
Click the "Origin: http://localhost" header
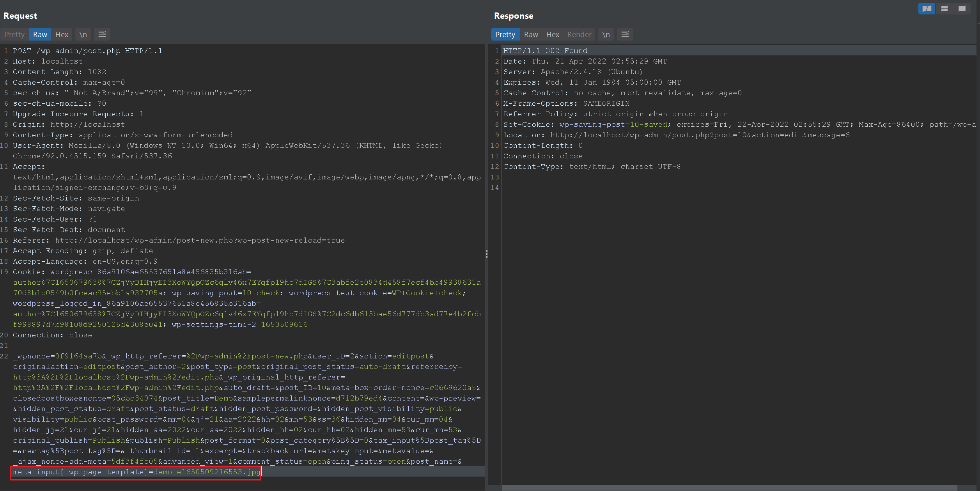click(69, 124)
